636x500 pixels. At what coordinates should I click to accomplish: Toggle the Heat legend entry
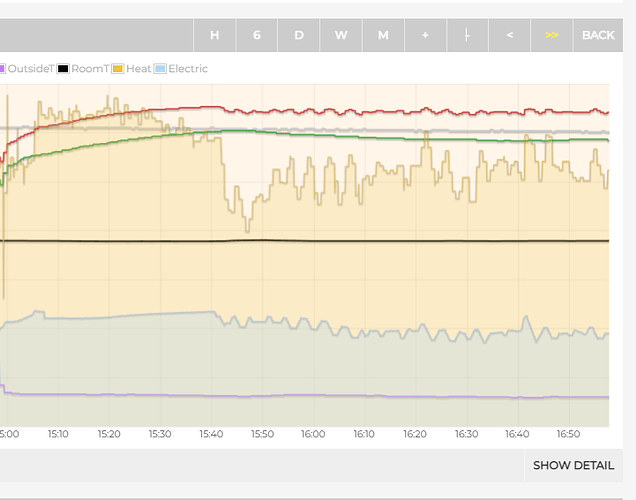pos(138,69)
